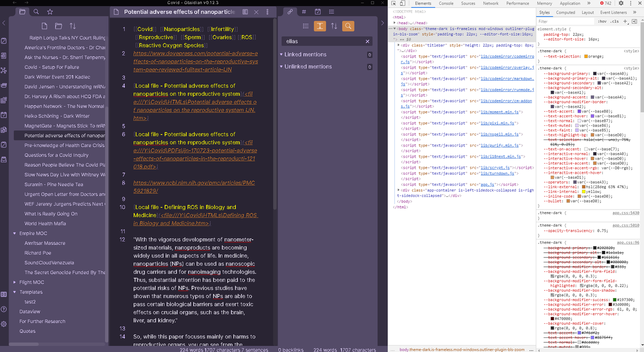Viewport: 644px width, 352px height.
Task: Activate DevTools inspect element picker
Action: tap(394, 3)
